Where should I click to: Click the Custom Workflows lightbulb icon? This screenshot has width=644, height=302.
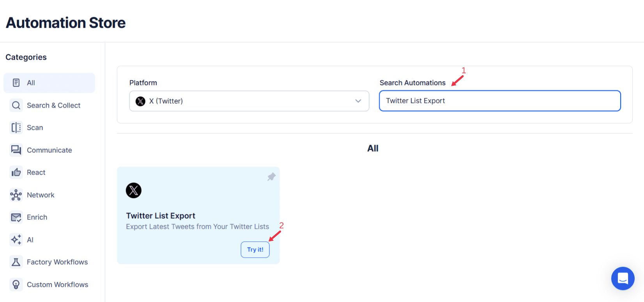[16, 284]
